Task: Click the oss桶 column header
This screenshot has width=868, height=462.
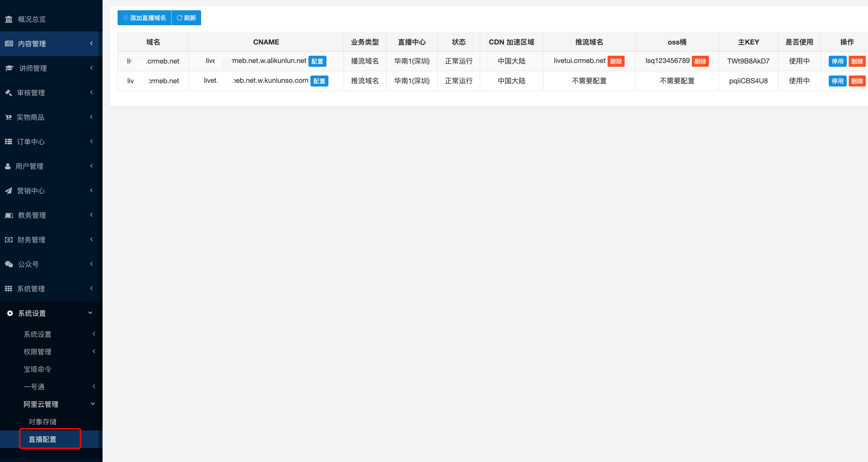Action: tap(677, 42)
